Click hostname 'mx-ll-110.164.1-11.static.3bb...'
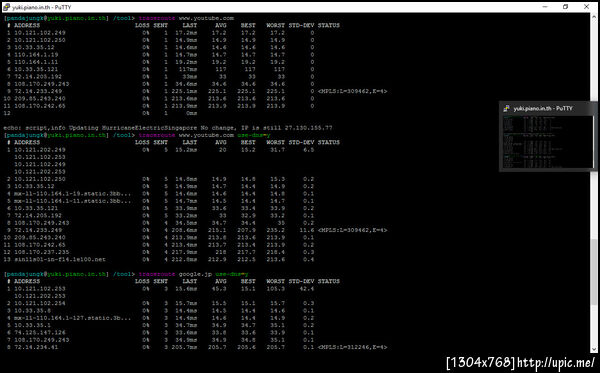600x373 pixels. 72,201
